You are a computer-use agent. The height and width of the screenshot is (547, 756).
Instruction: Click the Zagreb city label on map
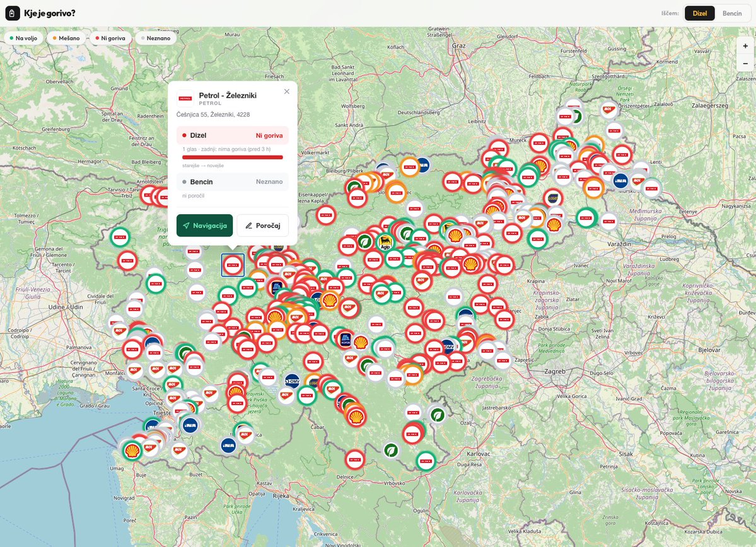pyautogui.click(x=555, y=372)
